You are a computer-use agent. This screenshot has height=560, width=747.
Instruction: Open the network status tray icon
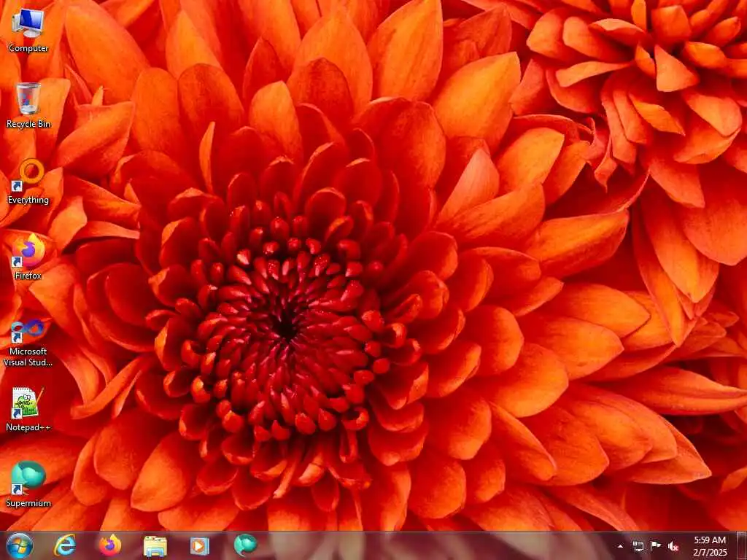pyautogui.click(x=638, y=546)
